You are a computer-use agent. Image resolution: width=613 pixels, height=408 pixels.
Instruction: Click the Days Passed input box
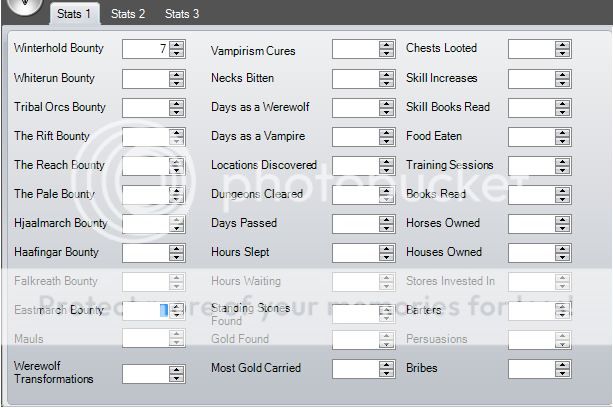[x=354, y=223]
